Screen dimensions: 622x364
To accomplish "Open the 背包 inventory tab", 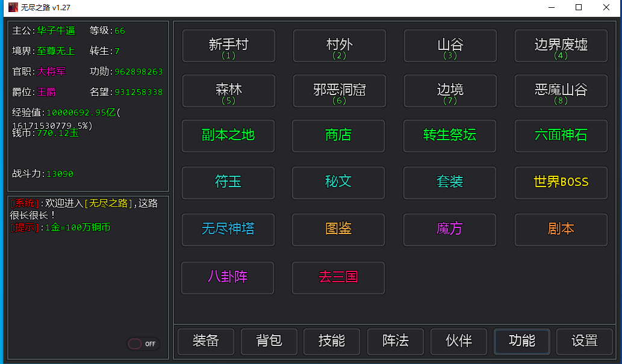I will coord(269,341).
